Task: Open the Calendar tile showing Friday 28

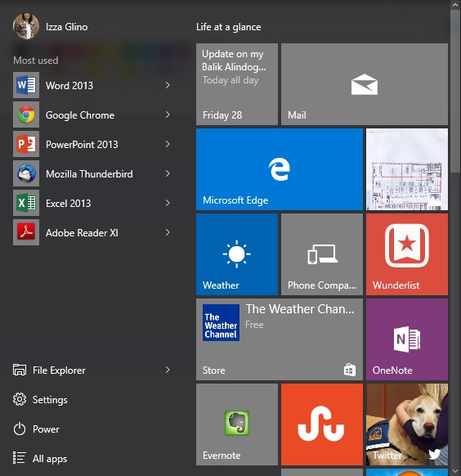Action: (237, 84)
